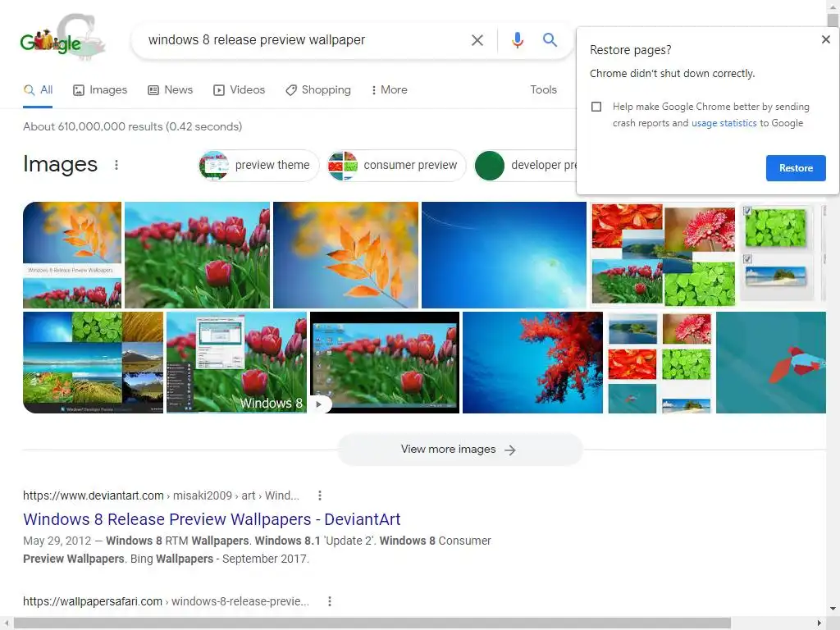Viewport: 840px width, 630px height.
Task: Open the News tab
Action: (171, 90)
